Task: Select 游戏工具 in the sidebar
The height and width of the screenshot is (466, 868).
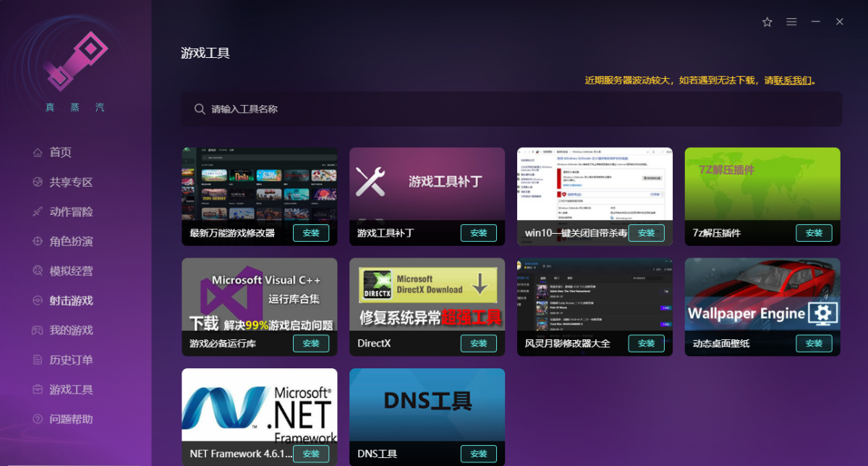Action: pos(71,390)
